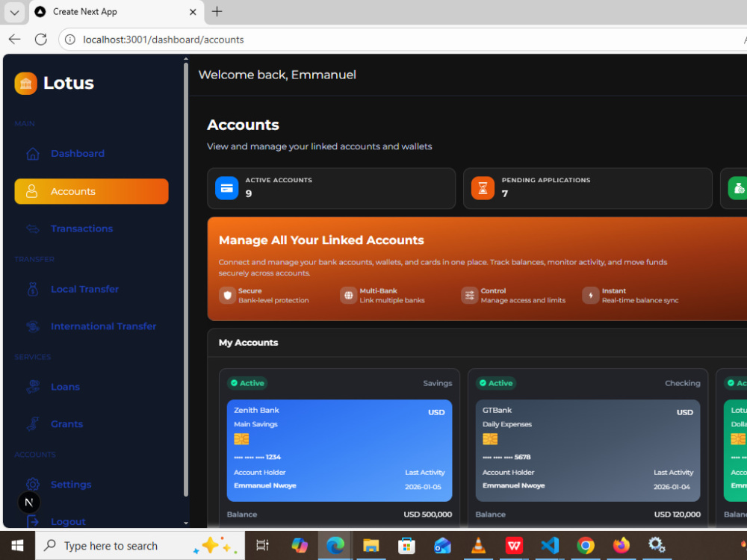Click the Pending Applications count 7

point(505,194)
